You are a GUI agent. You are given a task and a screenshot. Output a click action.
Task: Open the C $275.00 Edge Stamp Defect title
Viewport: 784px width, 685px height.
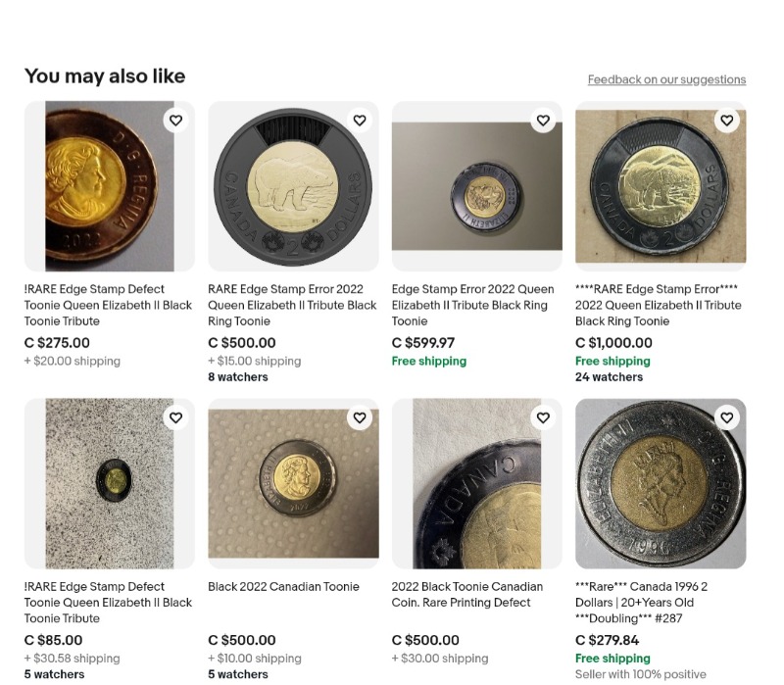click(108, 305)
